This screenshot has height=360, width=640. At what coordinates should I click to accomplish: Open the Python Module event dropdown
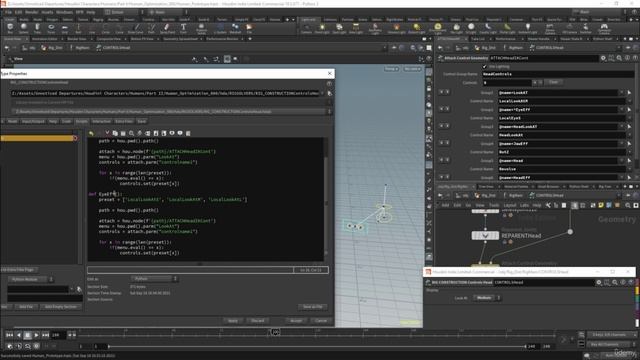tap(31, 279)
